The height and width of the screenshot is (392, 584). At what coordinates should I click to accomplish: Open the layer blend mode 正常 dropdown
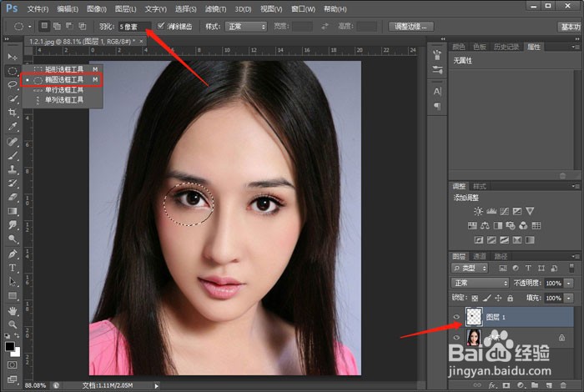point(480,283)
